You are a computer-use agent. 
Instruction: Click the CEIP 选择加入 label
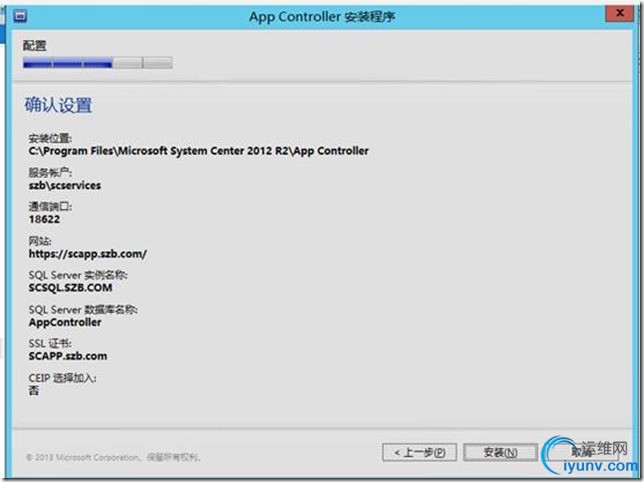coord(62,378)
